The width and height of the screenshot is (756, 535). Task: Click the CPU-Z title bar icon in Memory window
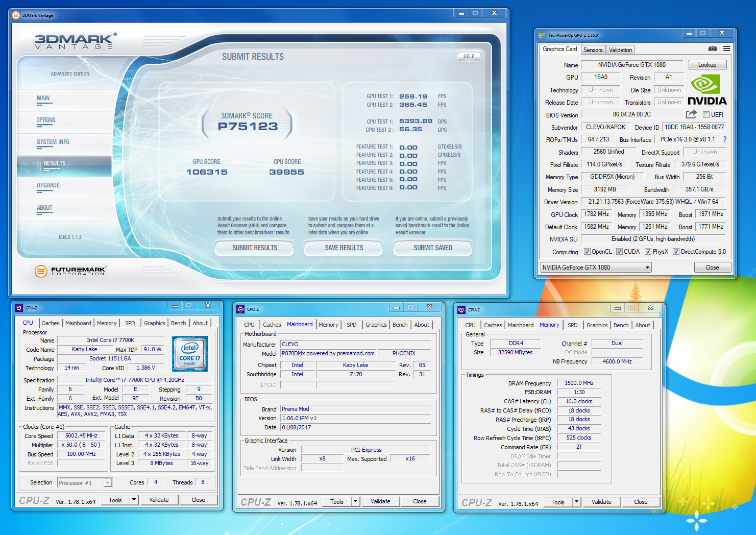pos(461,309)
